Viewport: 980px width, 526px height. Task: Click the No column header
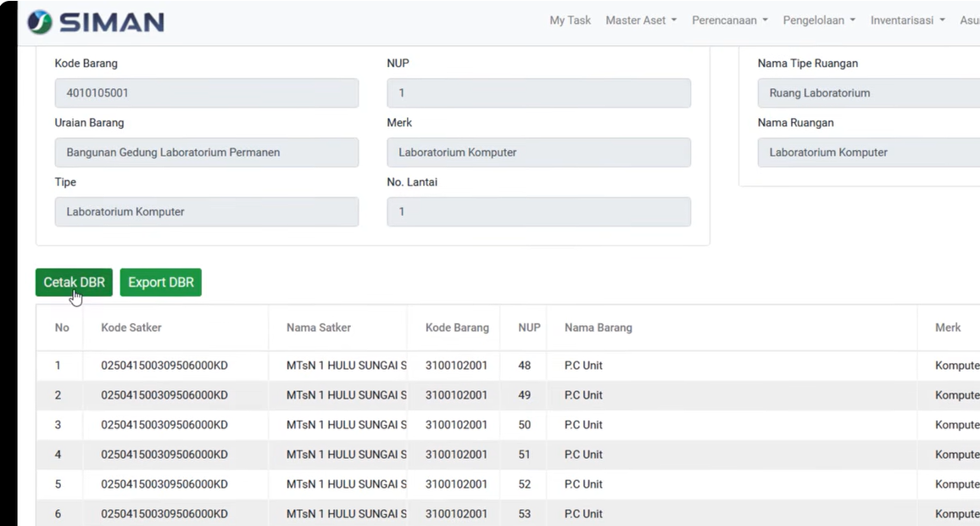click(x=62, y=327)
